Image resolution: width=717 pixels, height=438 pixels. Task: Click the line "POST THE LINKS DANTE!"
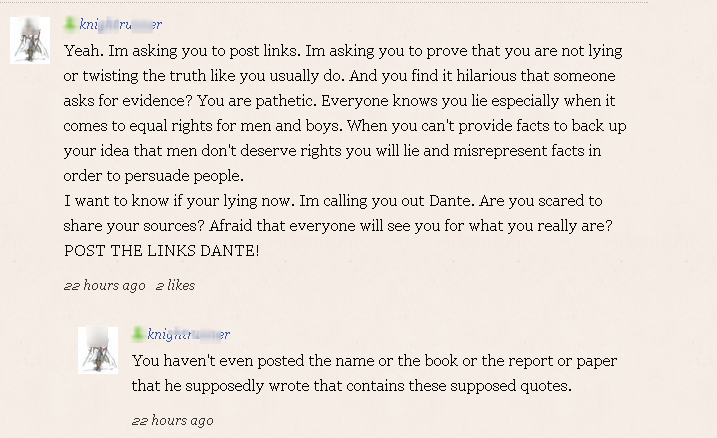161,251
